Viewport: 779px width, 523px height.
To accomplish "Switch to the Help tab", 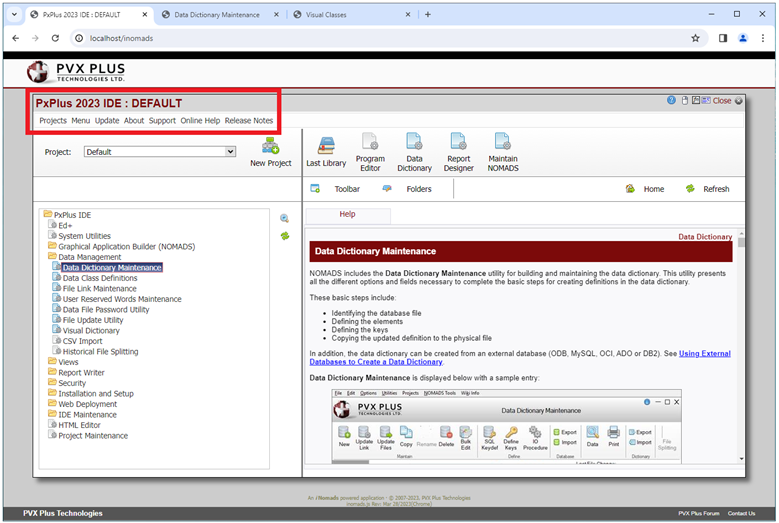I will pos(347,215).
